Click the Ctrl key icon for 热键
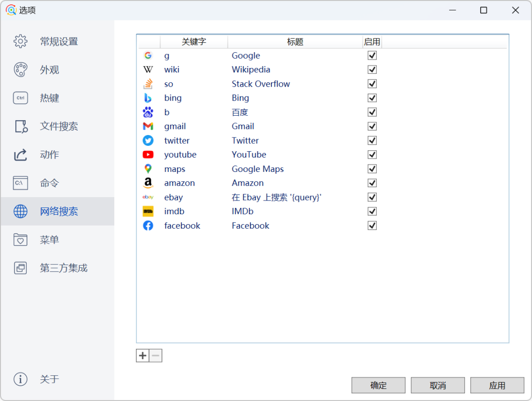 click(20, 98)
